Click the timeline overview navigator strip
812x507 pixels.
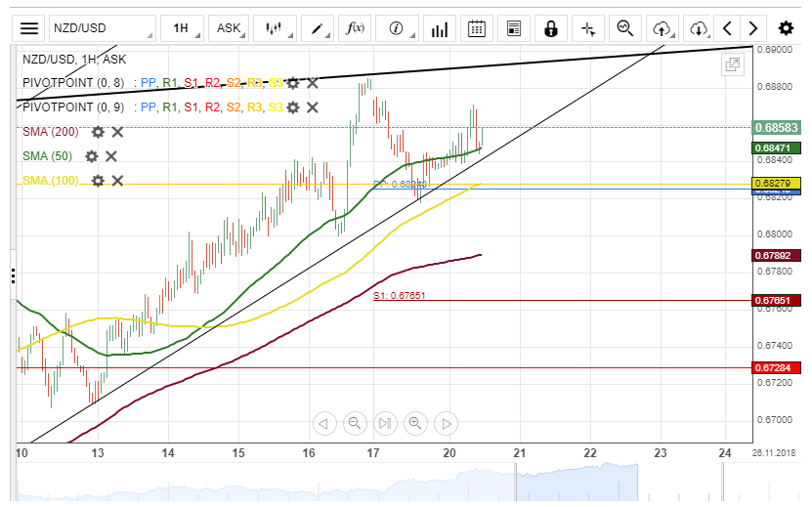391,484
